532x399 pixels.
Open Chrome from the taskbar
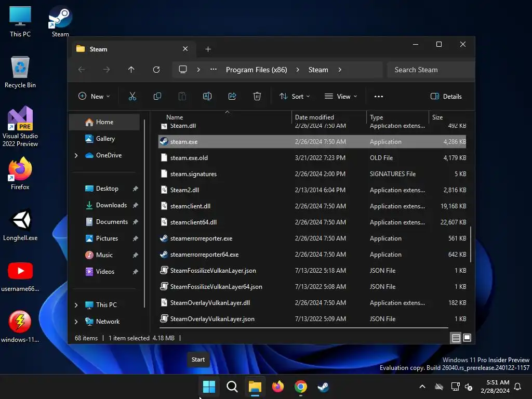pyautogui.click(x=301, y=387)
